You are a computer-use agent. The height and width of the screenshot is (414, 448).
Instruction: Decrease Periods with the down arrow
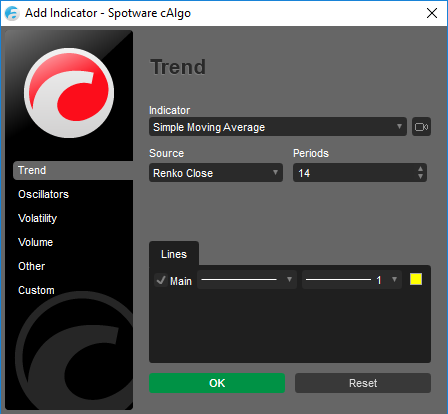[x=420, y=177]
